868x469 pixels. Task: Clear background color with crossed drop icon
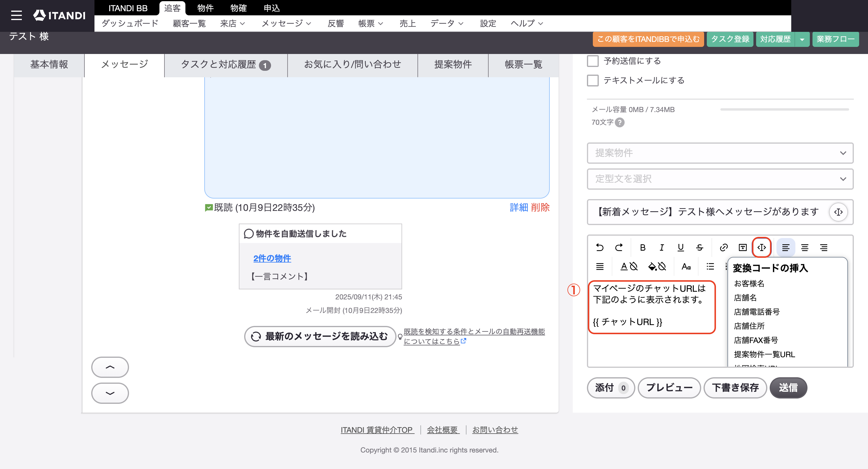[x=662, y=267]
